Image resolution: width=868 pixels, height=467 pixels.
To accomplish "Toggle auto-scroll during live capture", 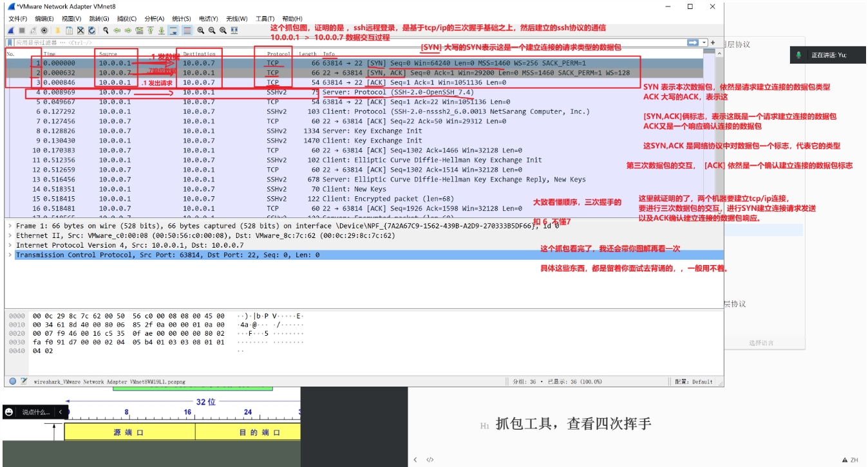I will pyautogui.click(x=174, y=30).
